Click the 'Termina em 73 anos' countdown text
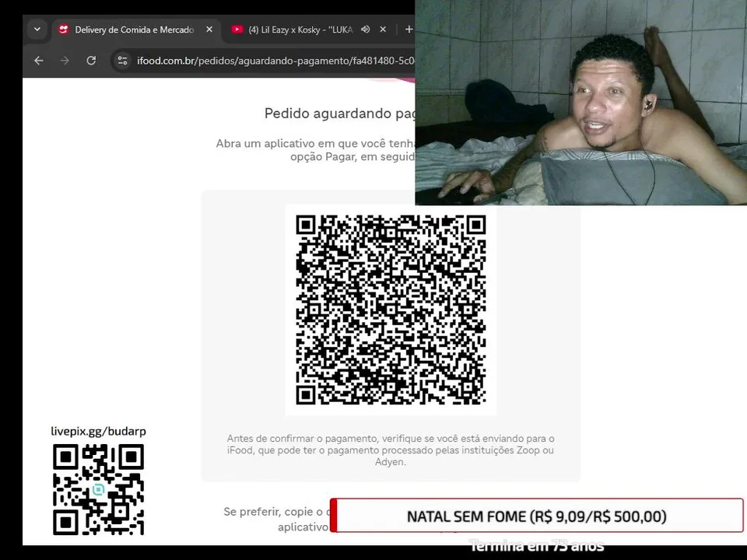Image resolution: width=747 pixels, height=560 pixels. pyautogui.click(x=537, y=546)
